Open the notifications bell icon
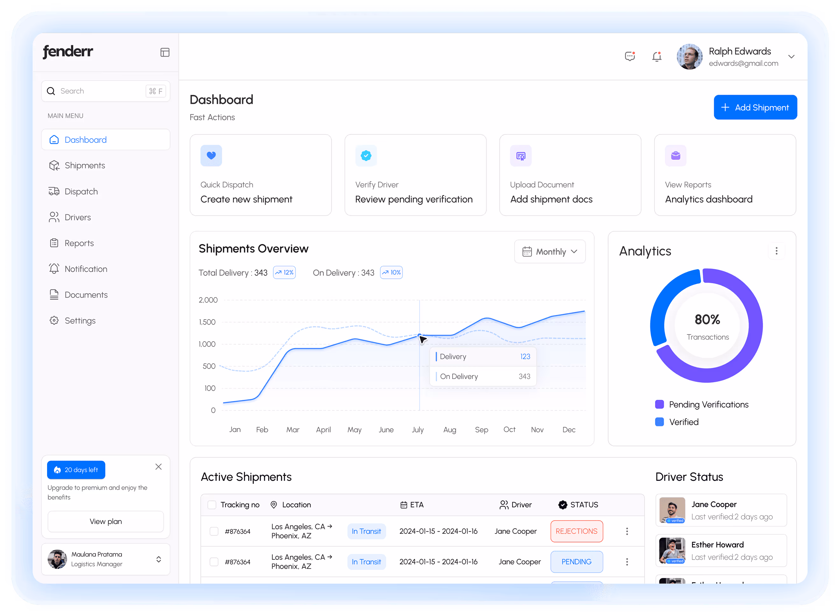This screenshot has width=840, height=616. pos(656,56)
